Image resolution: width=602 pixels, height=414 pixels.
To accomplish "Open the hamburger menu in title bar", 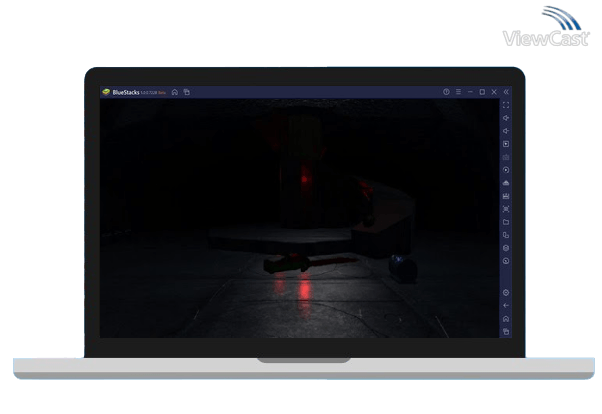I will pos(458,92).
